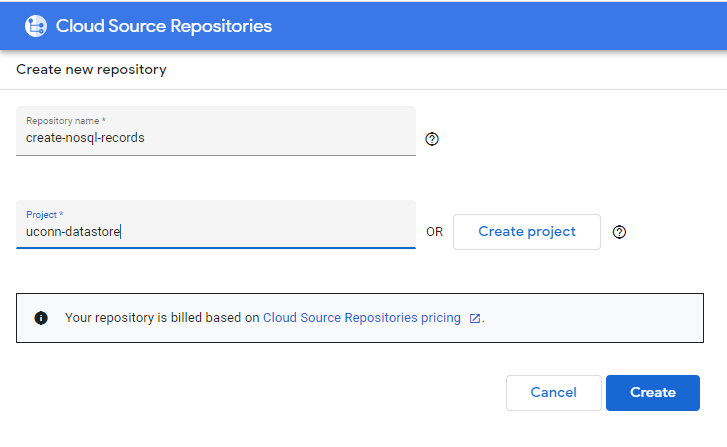Click empty space inside the billing notice box
The width and height of the screenshot is (727, 447).
point(593,318)
